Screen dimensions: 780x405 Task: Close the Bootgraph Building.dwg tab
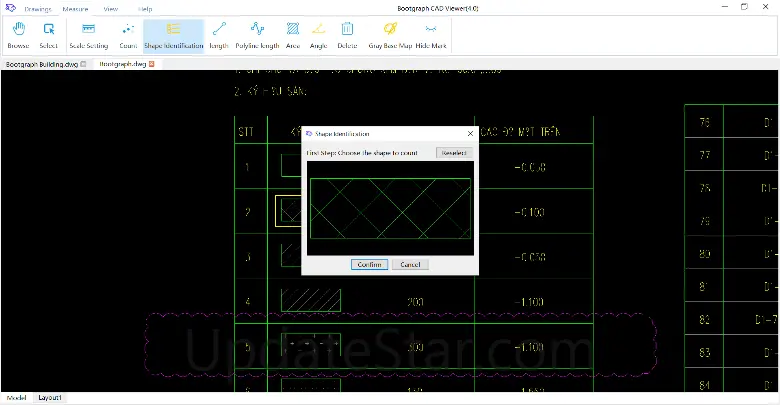click(83, 64)
